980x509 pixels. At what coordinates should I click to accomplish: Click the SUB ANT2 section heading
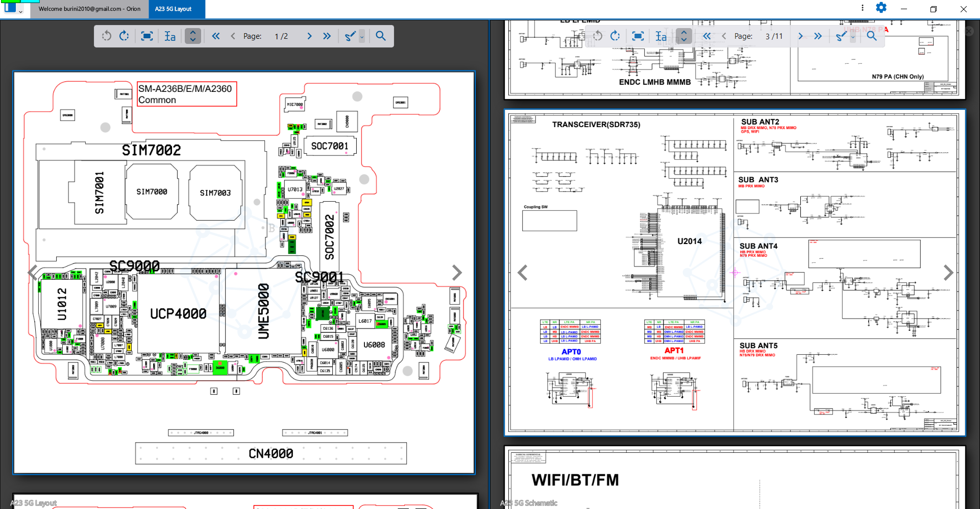coord(760,122)
